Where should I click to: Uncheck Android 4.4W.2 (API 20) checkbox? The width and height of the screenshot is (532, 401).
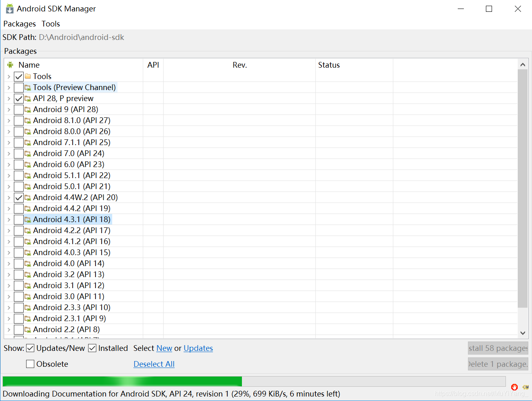pos(18,197)
